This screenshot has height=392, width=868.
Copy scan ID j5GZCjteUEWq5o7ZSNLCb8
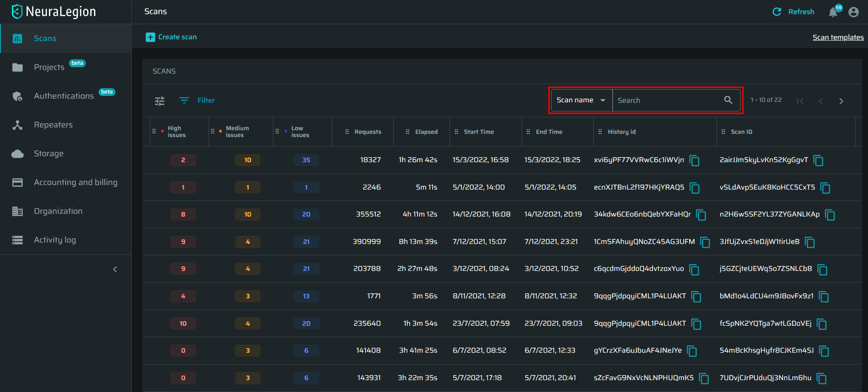pyautogui.click(x=823, y=270)
